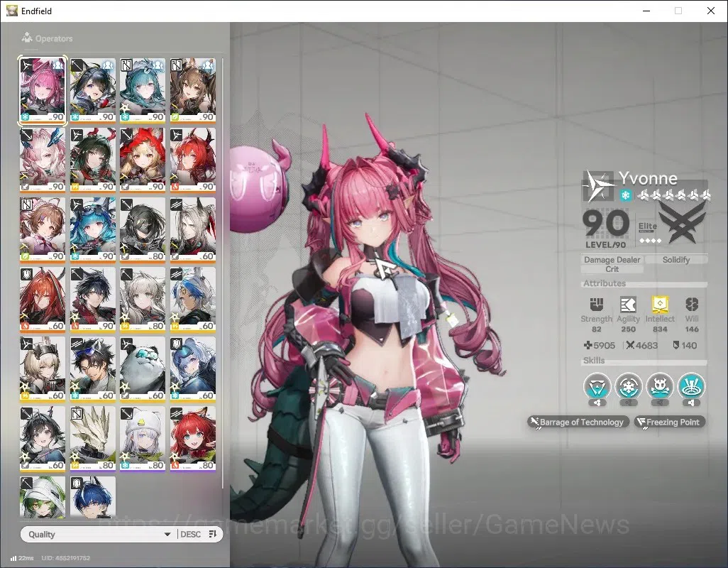Click the Intellect value 834
Screen dimensions: 728x568
[660, 329]
